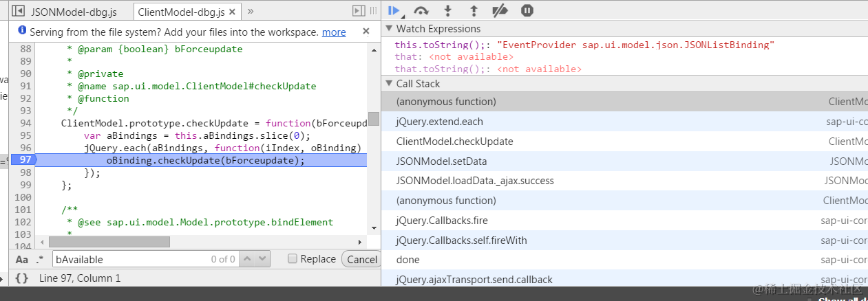Enable the Replace checkbox
Image resolution: width=868 pixels, height=301 pixels.
pos(292,259)
